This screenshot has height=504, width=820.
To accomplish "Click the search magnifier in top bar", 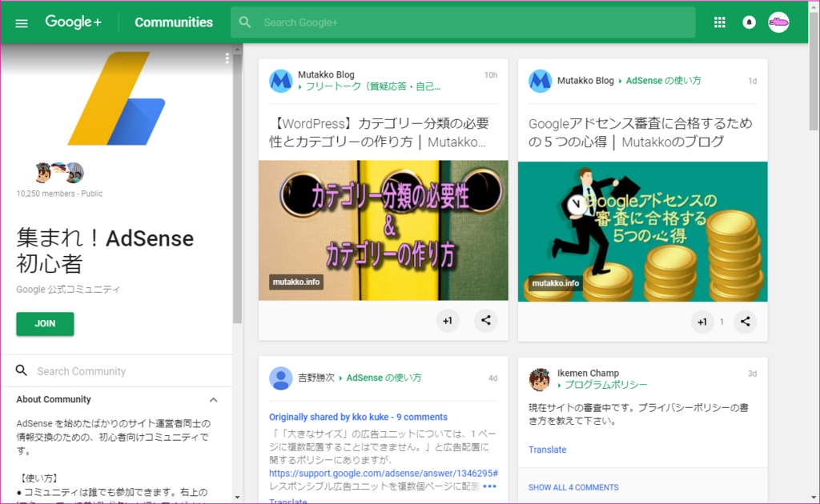I will [x=245, y=22].
